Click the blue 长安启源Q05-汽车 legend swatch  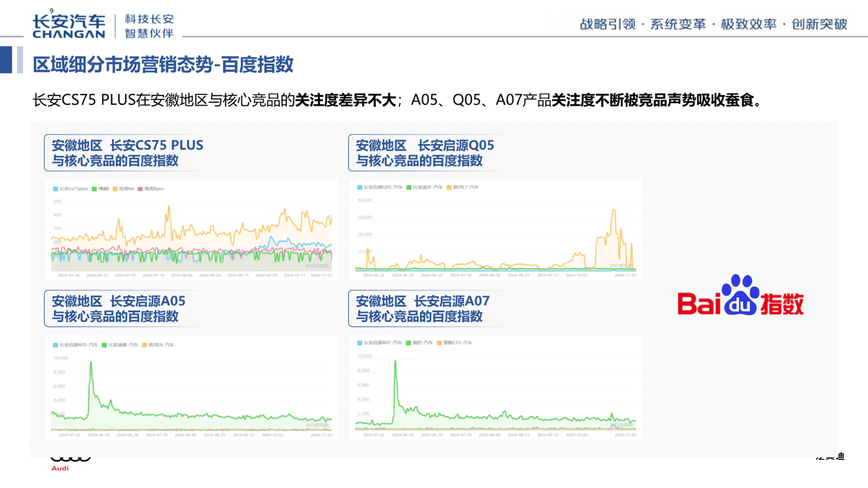pyautogui.click(x=360, y=187)
